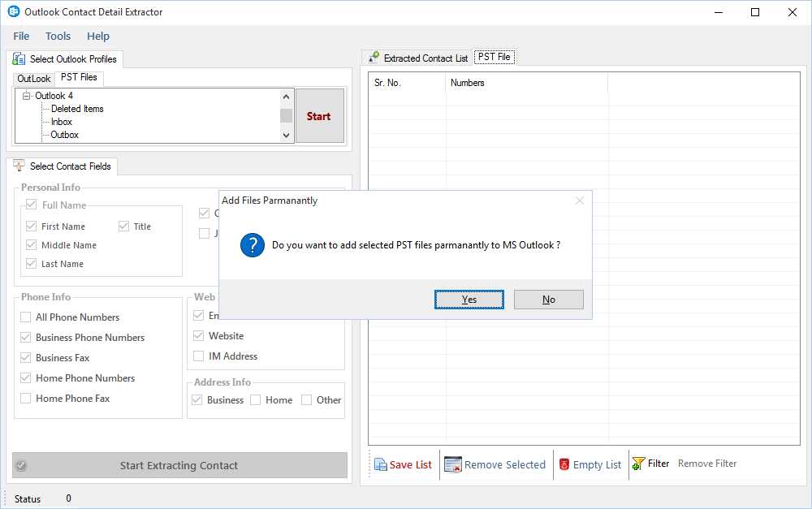The width and height of the screenshot is (812, 509).
Task: Click the Select Outlook Profiles panel icon
Action: coord(19,59)
